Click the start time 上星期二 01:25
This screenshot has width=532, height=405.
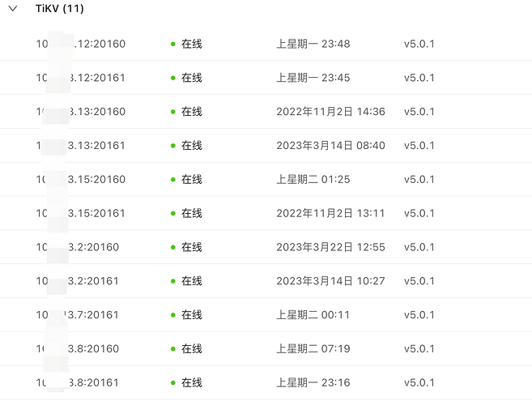click(x=313, y=180)
